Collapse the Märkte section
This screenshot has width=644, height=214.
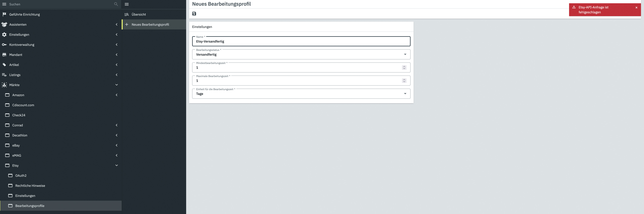pos(116,85)
